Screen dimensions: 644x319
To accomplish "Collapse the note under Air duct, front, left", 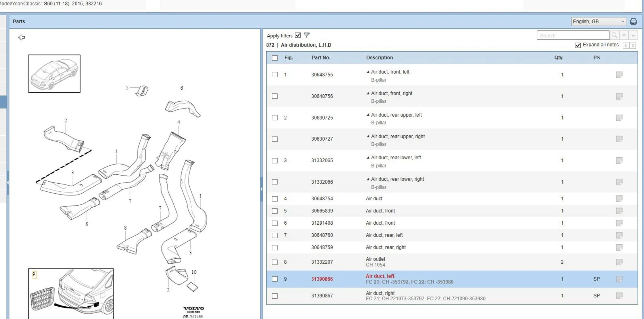I will 368,72.
